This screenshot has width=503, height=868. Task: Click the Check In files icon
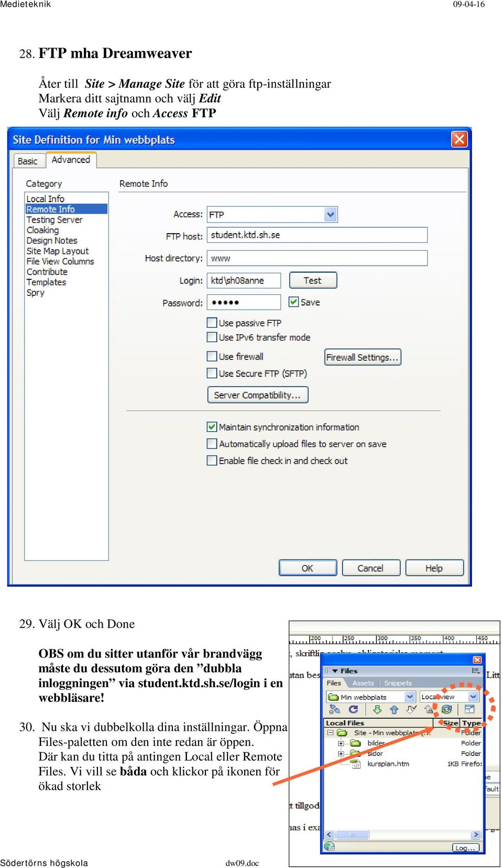tap(429, 709)
